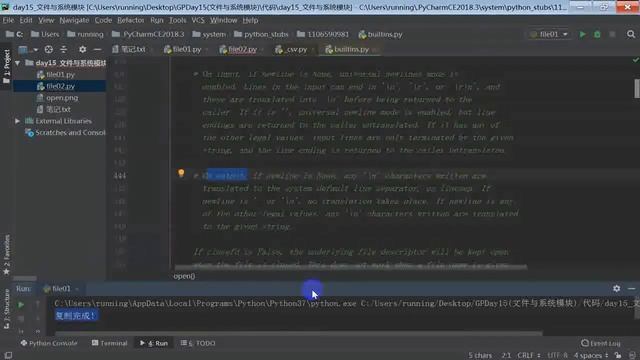Screen dimensions: 640x360
Task: Click the 4 spaces indent selector
Action: click(591, 356)
